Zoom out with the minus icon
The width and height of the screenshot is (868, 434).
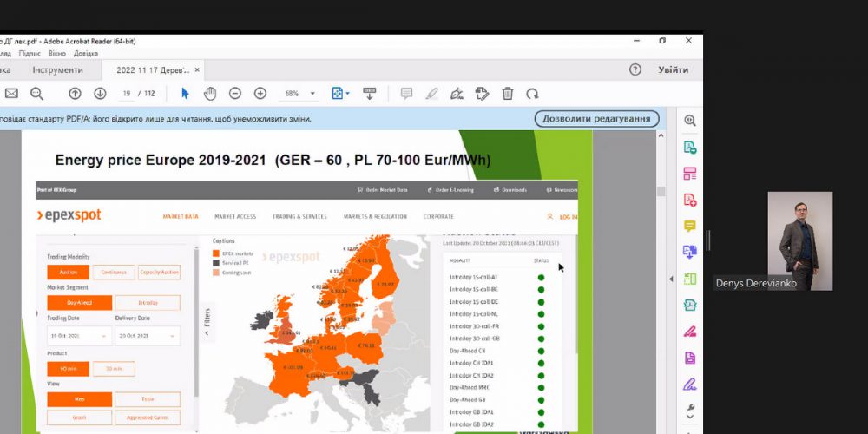coord(235,94)
